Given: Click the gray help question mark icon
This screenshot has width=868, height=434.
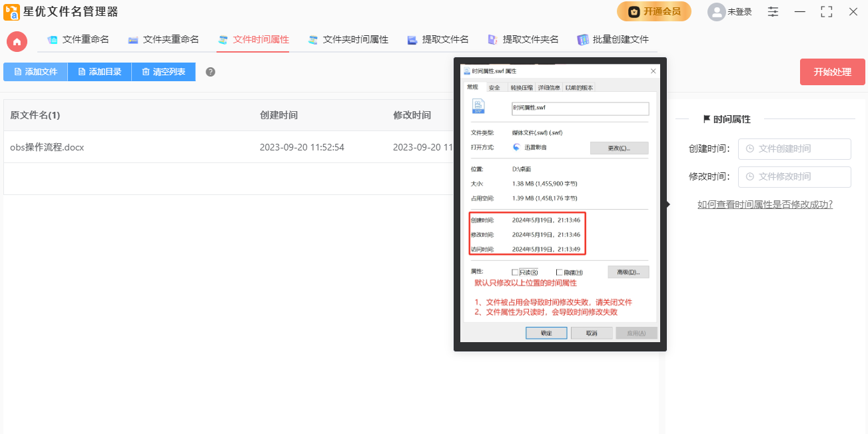Looking at the screenshot, I should tap(211, 72).
